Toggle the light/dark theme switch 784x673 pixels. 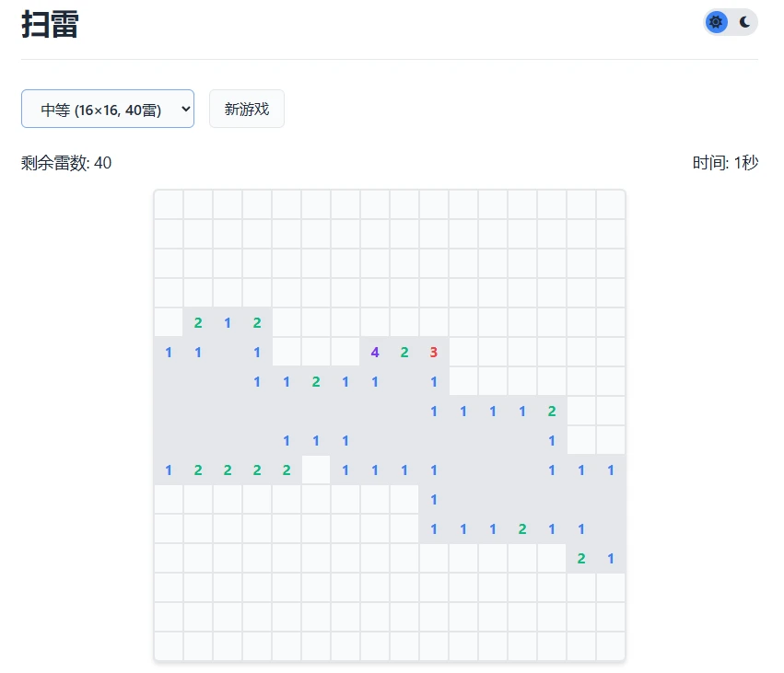point(731,22)
